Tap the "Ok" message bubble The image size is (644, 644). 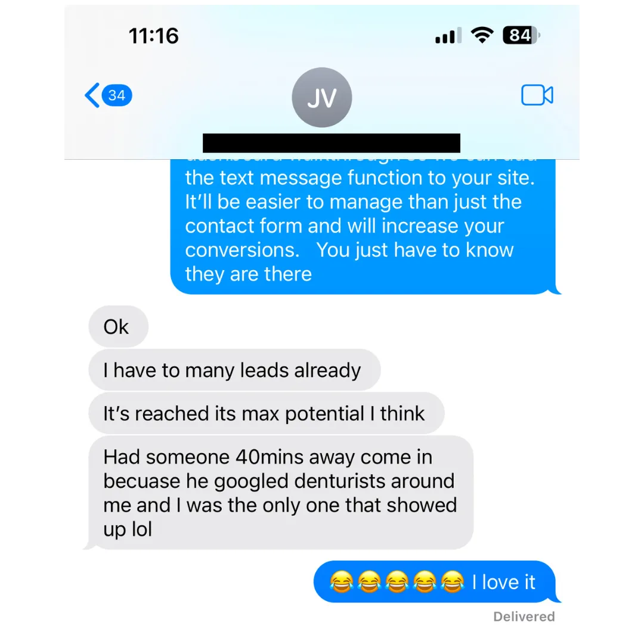pos(118,327)
